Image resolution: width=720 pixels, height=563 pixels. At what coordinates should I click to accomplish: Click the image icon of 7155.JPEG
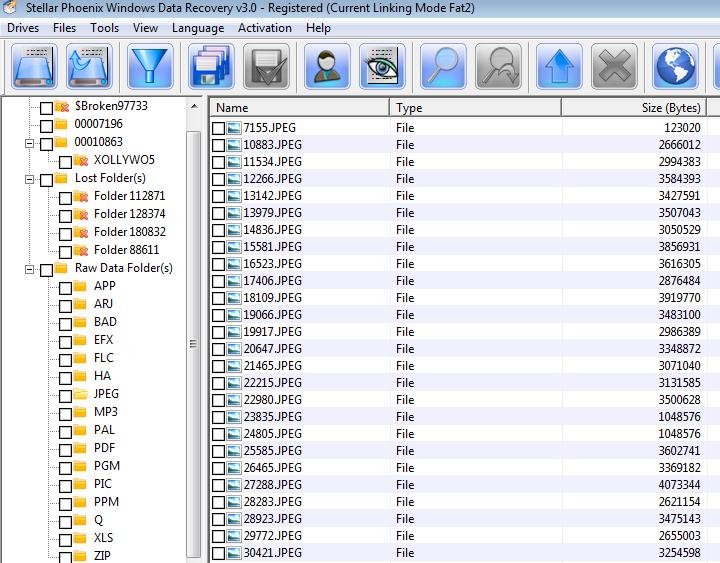tap(234, 128)
